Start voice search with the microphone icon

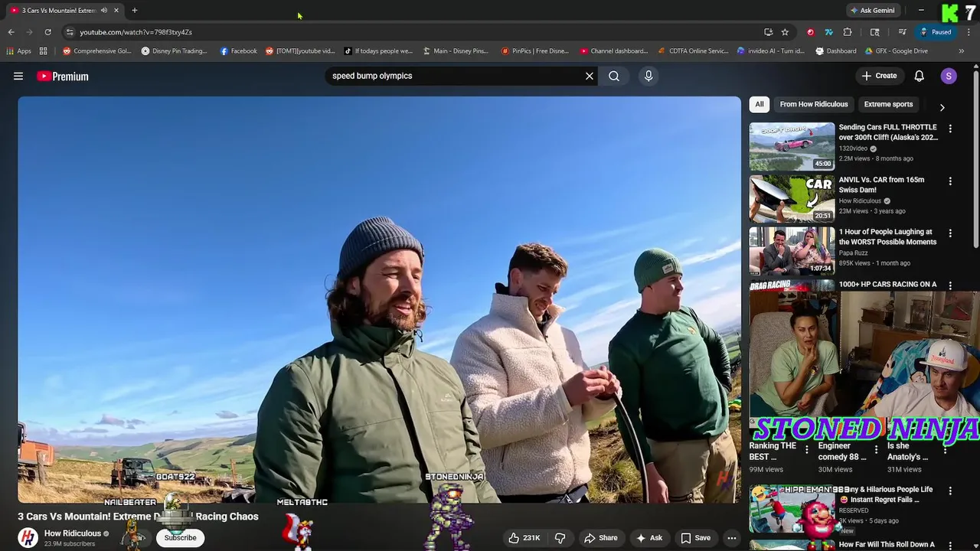(x=648, y=76)
